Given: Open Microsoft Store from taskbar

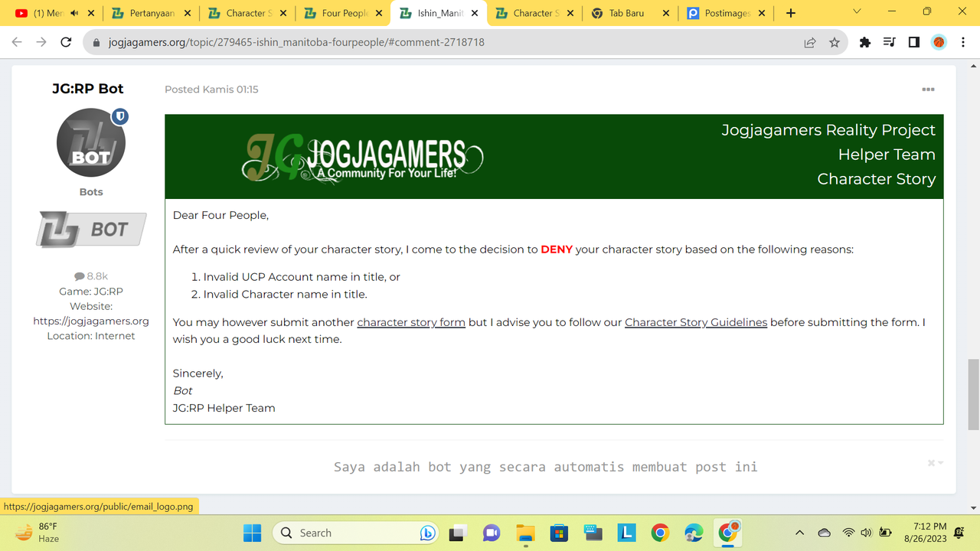Looking at the screenshot, I should click(x=558, y=533).
